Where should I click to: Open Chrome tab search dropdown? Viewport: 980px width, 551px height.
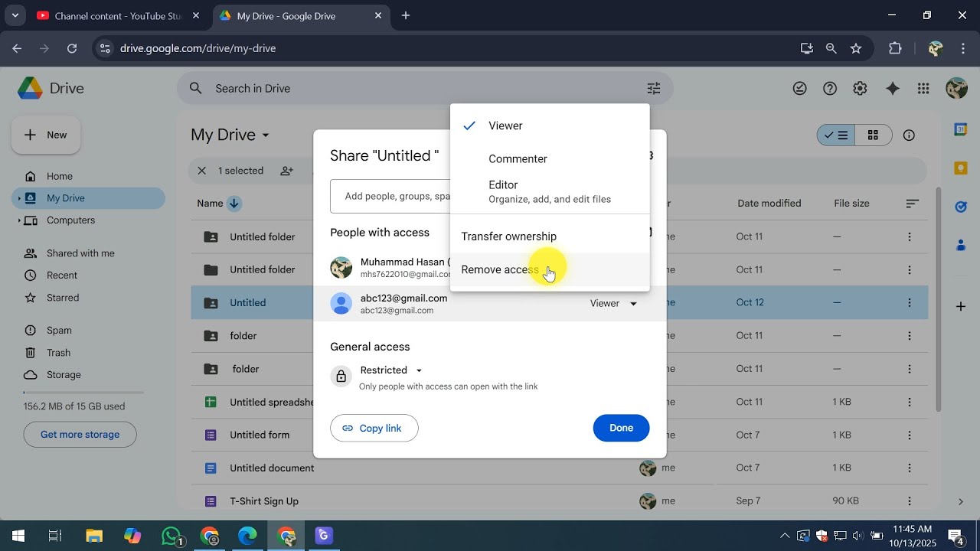click(x=15, y=15)
